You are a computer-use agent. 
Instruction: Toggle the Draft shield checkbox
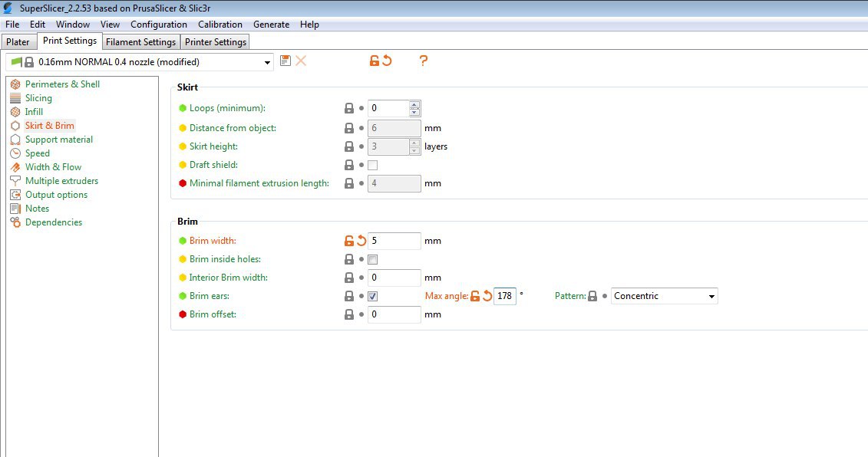tap(372, 165)
